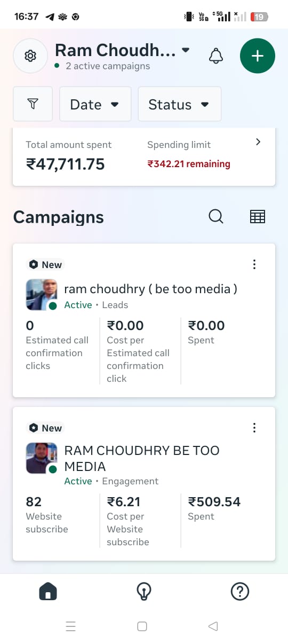Open spending limit details chevron
Viewport: 288px width, 644px height.
258,142
